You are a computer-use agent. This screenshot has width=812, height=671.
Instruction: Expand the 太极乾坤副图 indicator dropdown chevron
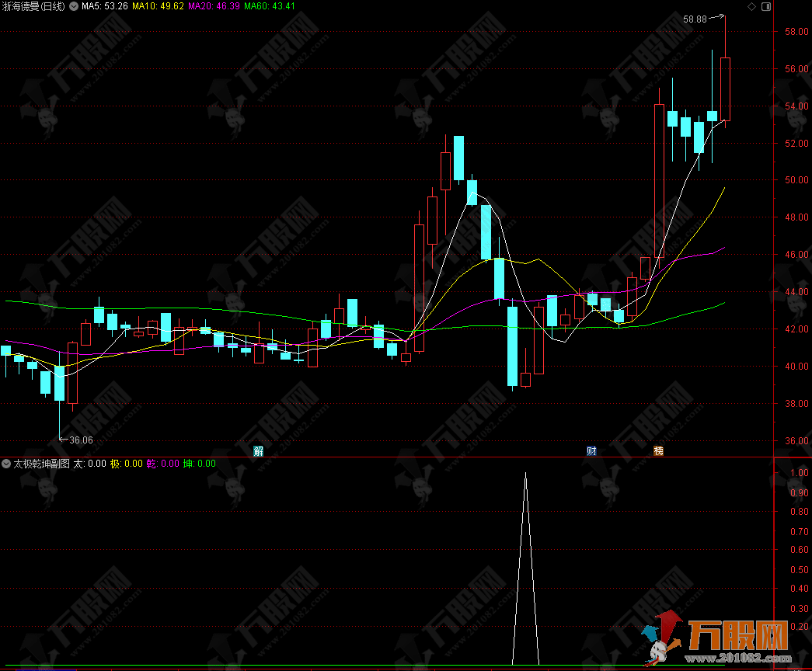pos(6,464)
